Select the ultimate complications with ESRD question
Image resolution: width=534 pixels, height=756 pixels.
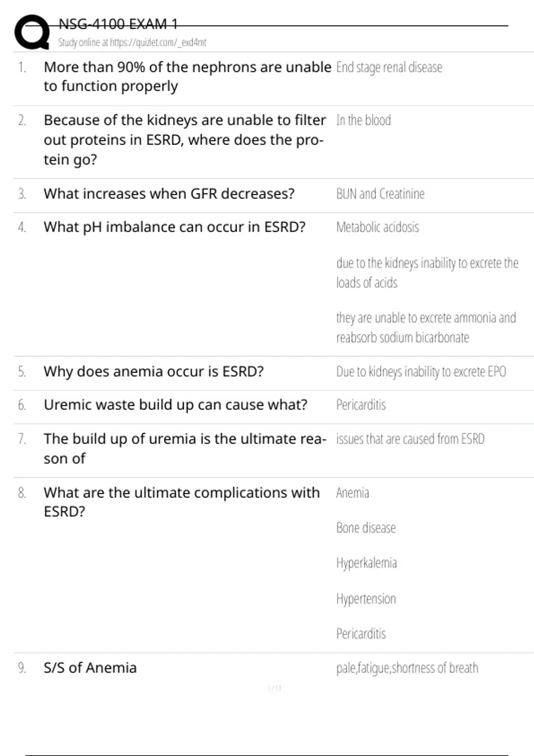click(182, 502)
